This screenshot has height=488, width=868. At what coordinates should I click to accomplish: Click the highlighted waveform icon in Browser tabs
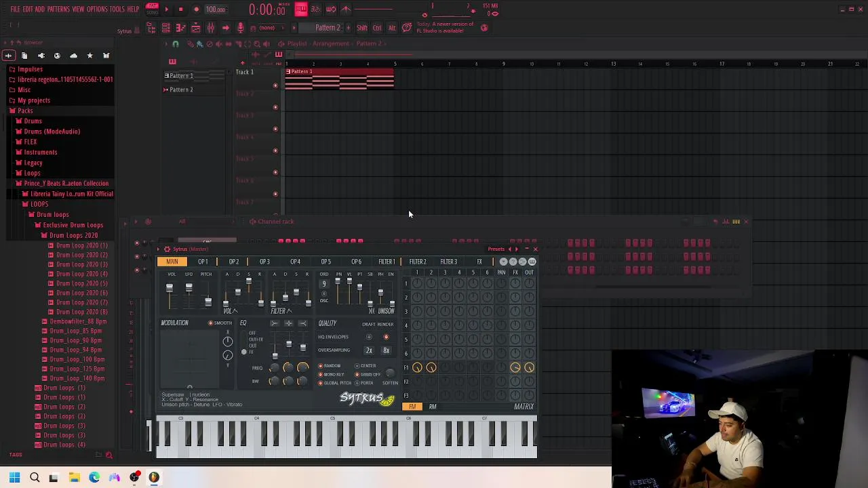tap(9, 56)
